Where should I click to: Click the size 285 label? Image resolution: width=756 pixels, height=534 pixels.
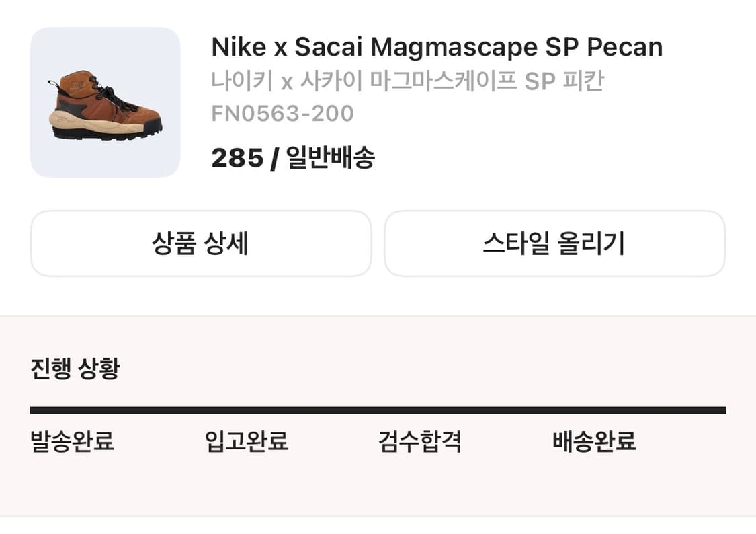tap(237, 158)
